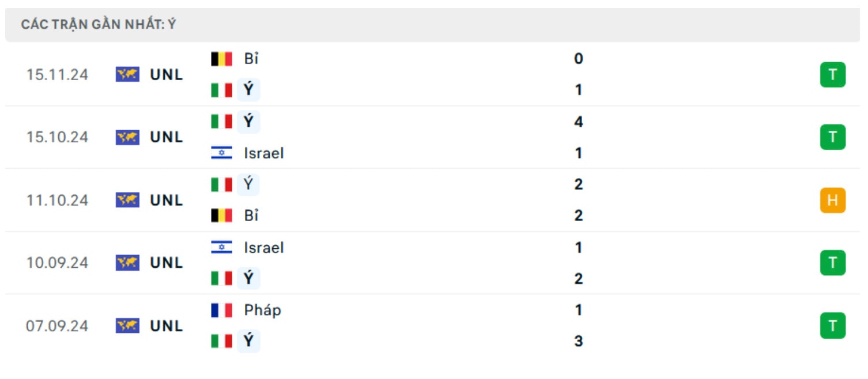Click the Israel flag in the 15.10.24 match
868x379 pixels.
[x=221, y=153]
